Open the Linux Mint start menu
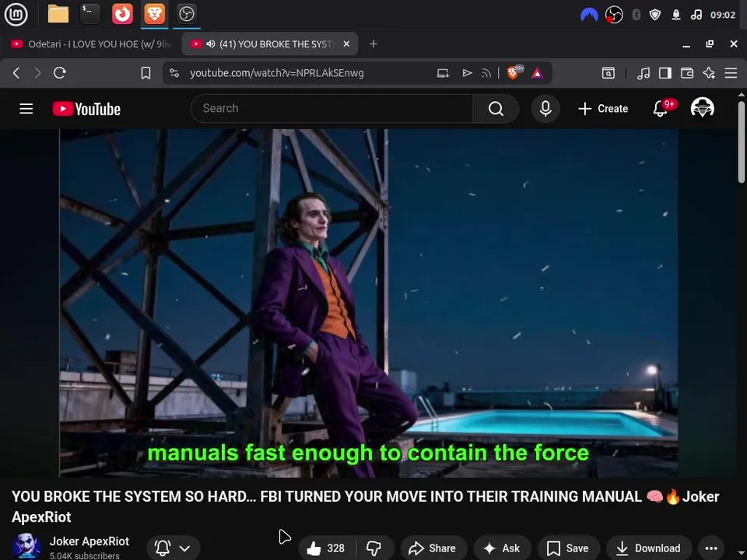Viewport: 747px width, 560px height. 16,14
